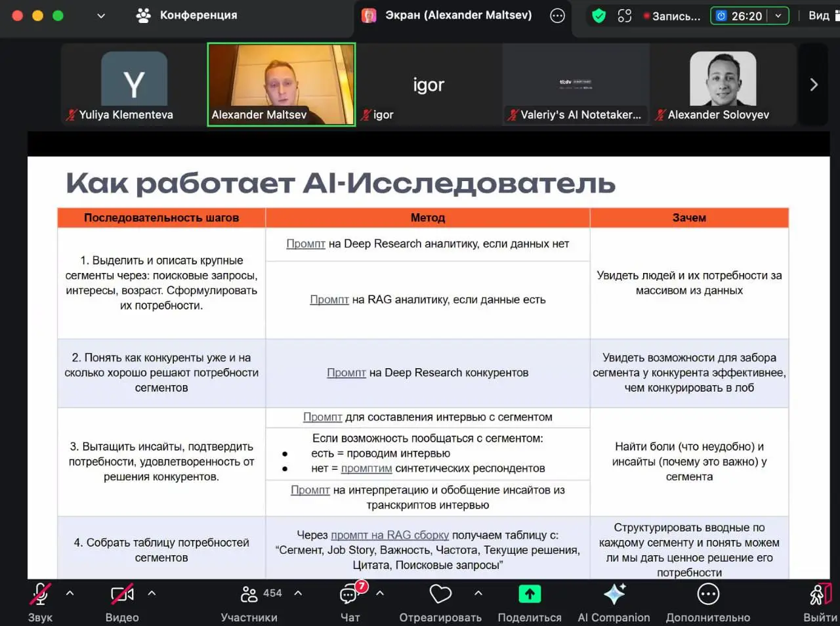840x626 pixels.
Task: Click step 2 Понять как конкуренты cell
Action: [x=161, y=373]
